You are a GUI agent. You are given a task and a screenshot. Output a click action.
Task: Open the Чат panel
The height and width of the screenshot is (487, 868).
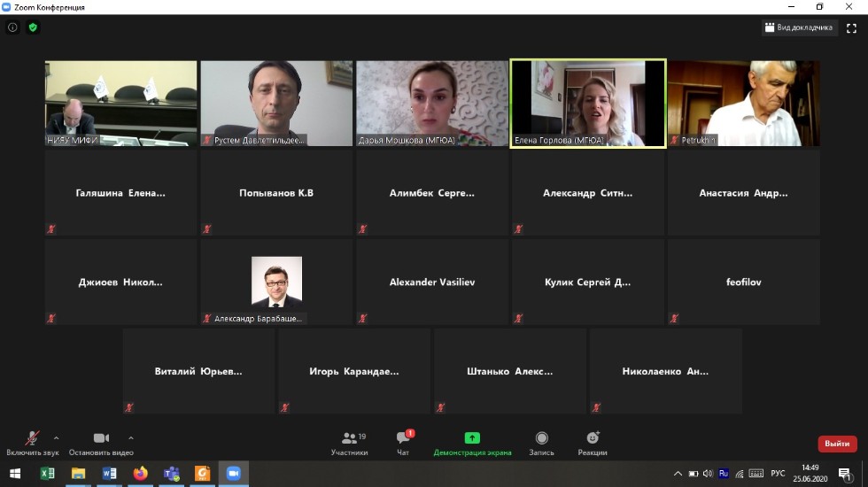(403, 443)
